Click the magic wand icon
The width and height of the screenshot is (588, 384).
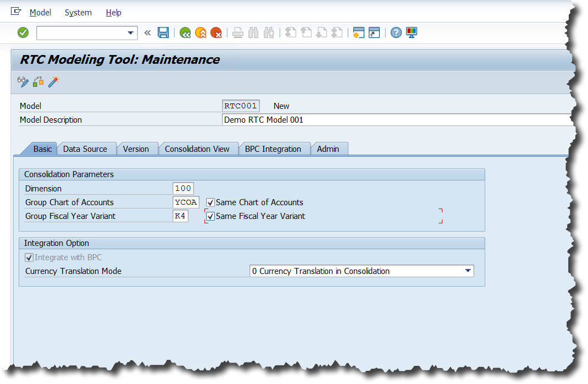(x=53, y=82)
